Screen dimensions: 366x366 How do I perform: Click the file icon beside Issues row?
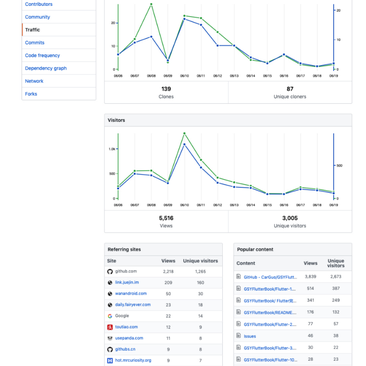tap(238, 336)
